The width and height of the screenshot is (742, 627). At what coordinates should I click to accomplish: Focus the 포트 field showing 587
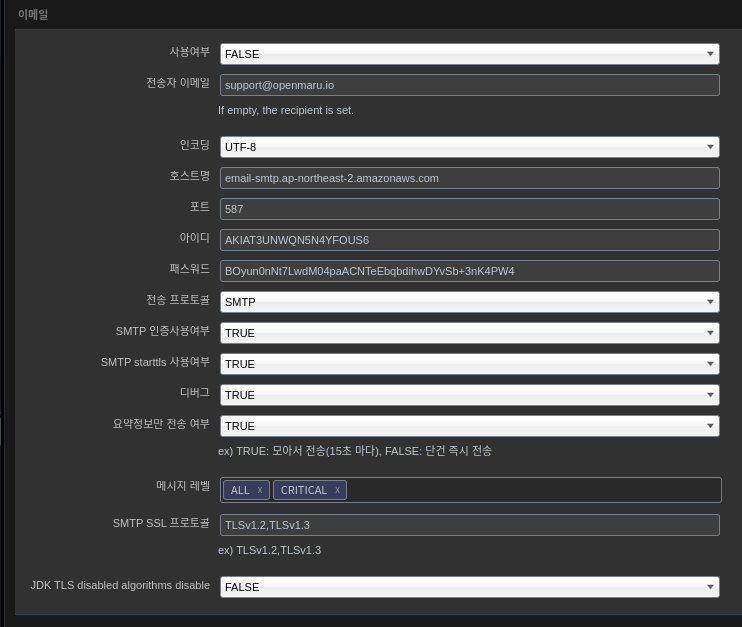pyautogui.click(x=469, y=209)
